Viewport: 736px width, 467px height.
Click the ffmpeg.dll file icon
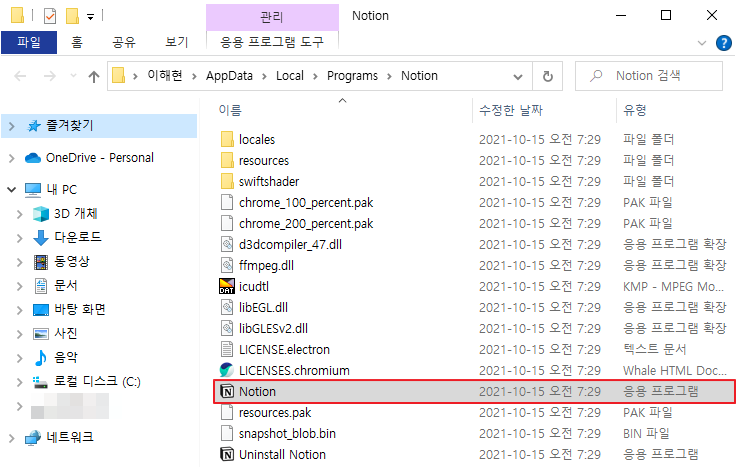[x=227, y=266]
